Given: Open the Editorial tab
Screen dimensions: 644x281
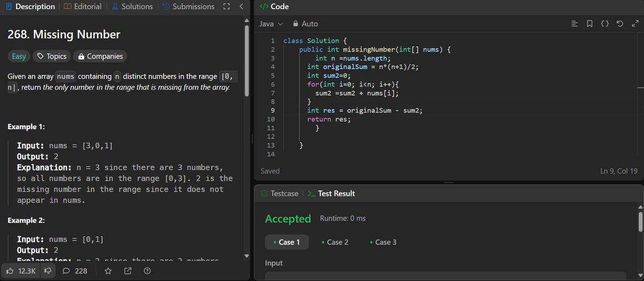Looking at the screenshot, I should point(82,6).
